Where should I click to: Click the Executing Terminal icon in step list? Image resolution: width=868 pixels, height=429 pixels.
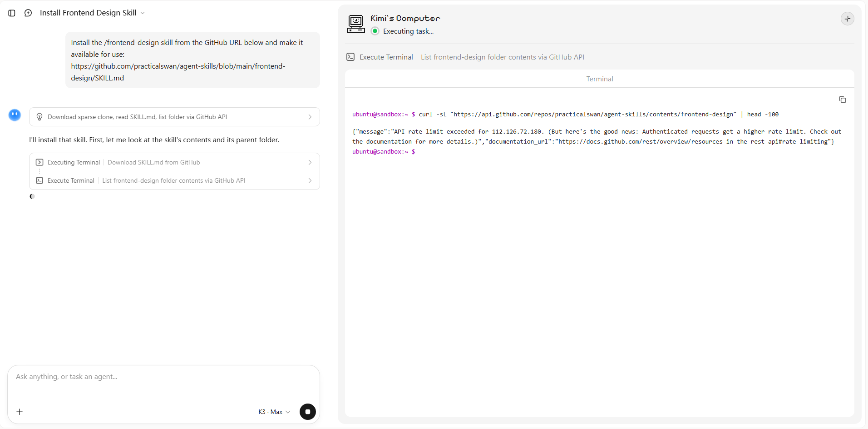click(39, 162)
